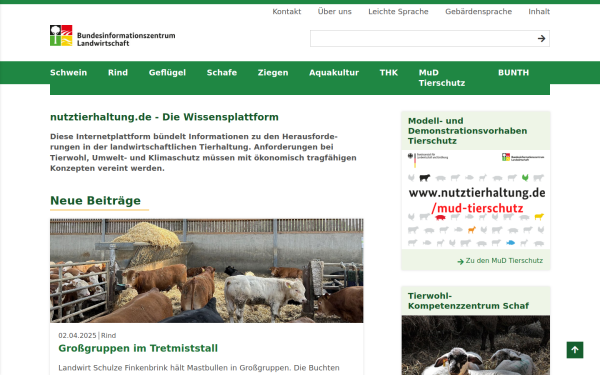
Task: Click the Bundesinformationszentrum Landwirtschaft logo
Action: [x=112, y=36]
